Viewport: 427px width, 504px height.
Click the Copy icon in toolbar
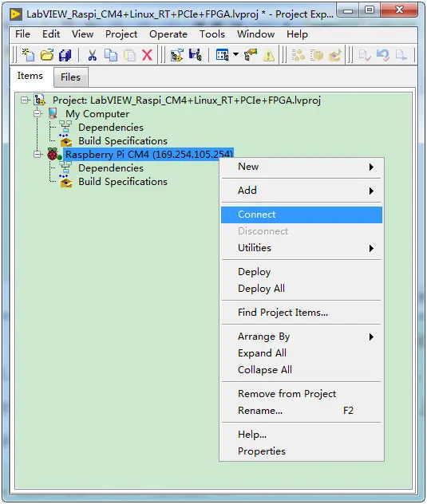pos(111,55)
